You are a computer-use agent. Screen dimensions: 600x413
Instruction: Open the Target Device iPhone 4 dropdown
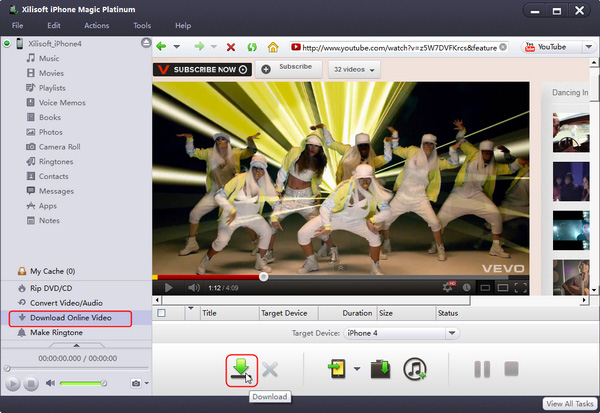pyautogui.click(x=452, y=333)
